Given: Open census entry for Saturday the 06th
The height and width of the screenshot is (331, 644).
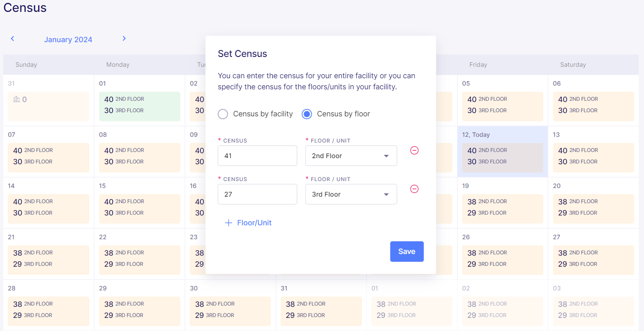Looking at the screenshot, I should (x=593, y=107).
